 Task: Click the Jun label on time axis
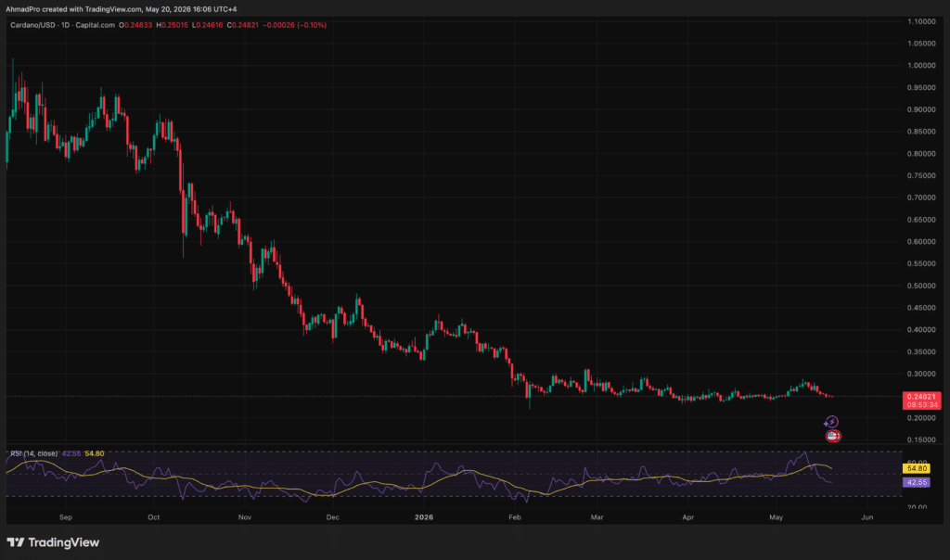(x=867, y=517)
